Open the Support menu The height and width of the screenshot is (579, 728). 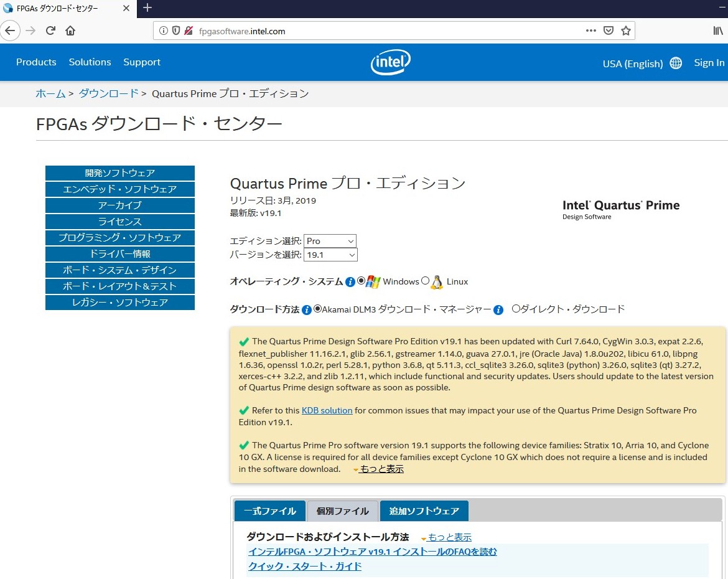[142, 62]
